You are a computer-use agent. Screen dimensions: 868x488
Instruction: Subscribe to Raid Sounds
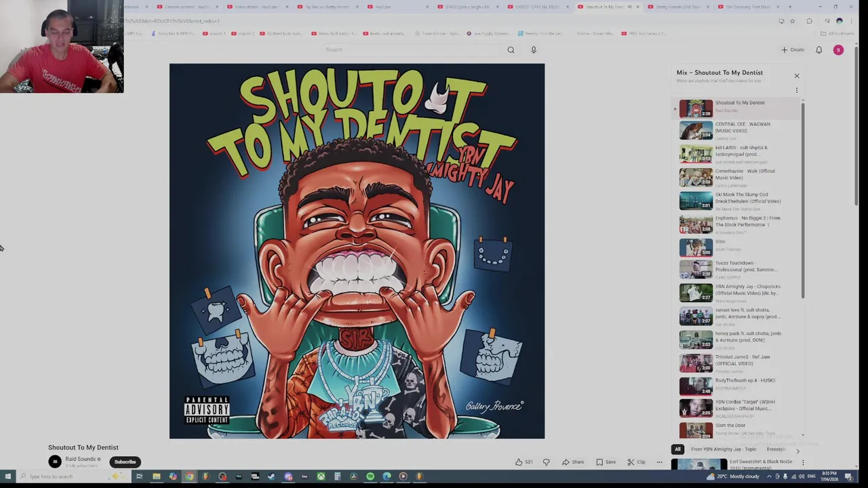pyautogui.click(x=125, y=462)
